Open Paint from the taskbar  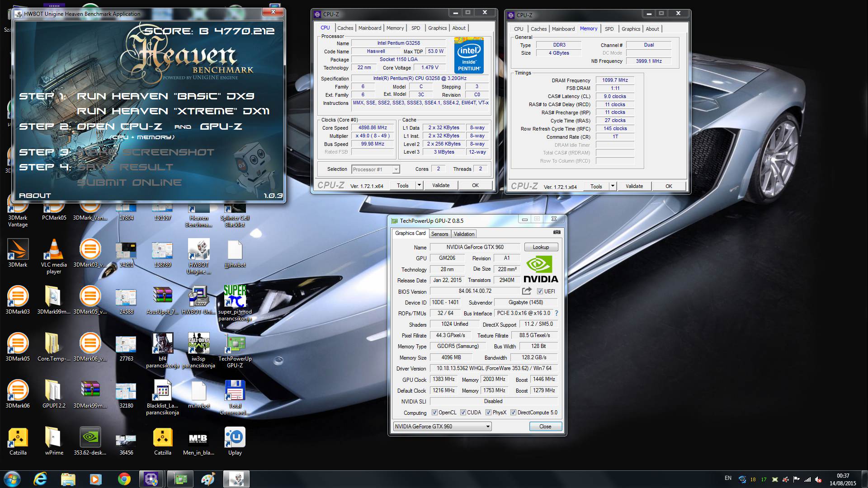(x=208, y=479)
